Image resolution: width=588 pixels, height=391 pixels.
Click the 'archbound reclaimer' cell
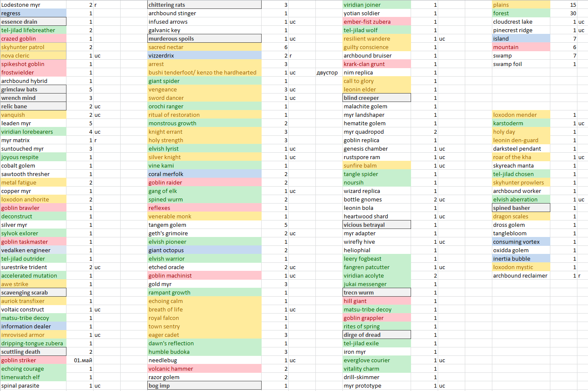(x=521, y=275)
